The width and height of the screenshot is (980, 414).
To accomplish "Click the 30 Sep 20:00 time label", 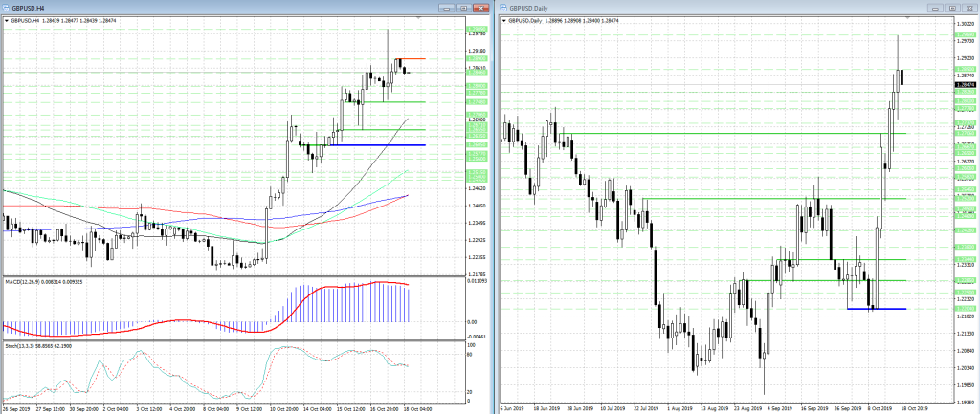I will (84, 409).
